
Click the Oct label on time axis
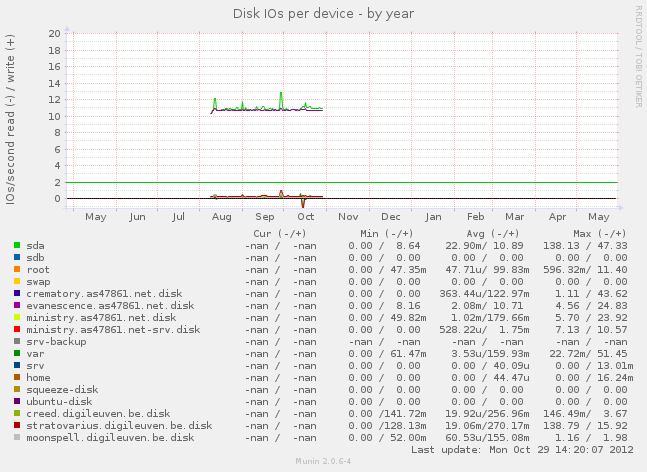tap(306, 217)
